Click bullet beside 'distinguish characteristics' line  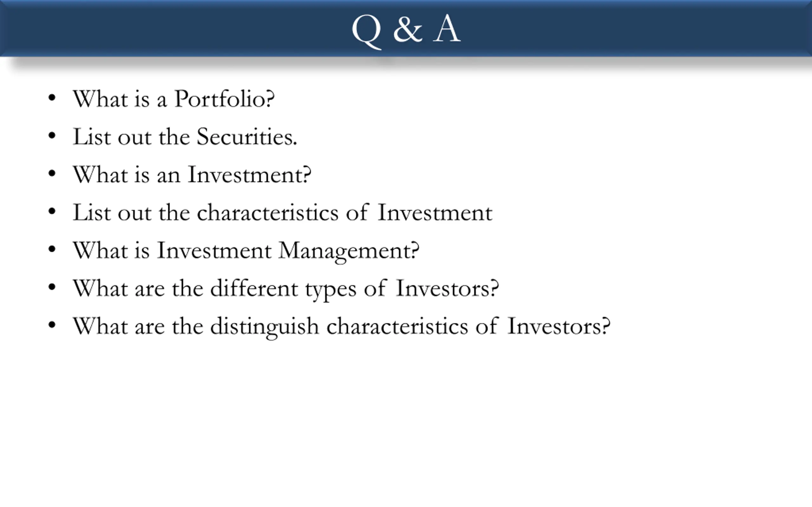pyautogui.click(x=52, y=325)
